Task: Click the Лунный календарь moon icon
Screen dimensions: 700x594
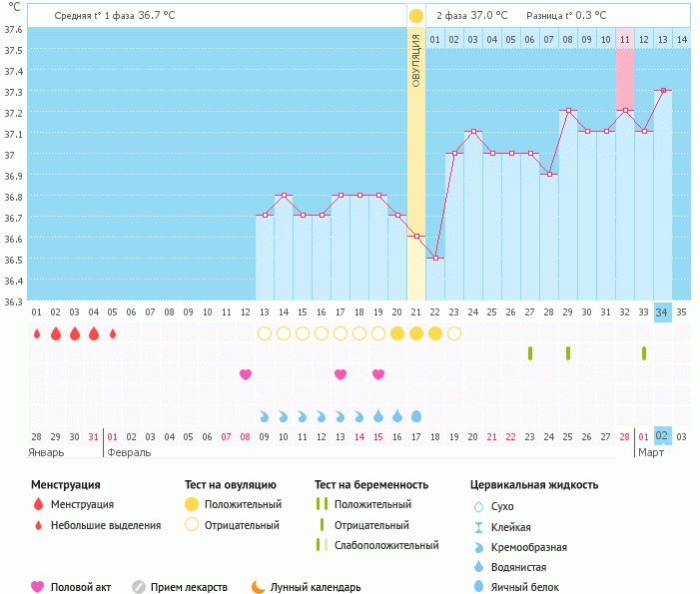Action: click(258, 587)
